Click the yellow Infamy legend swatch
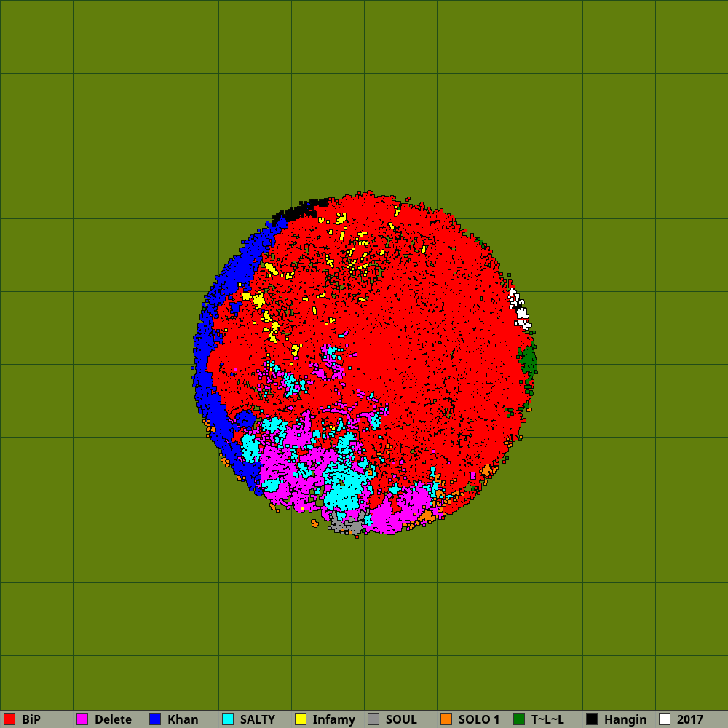The height and width of the screenshot is (728, 728). (301, 719)
